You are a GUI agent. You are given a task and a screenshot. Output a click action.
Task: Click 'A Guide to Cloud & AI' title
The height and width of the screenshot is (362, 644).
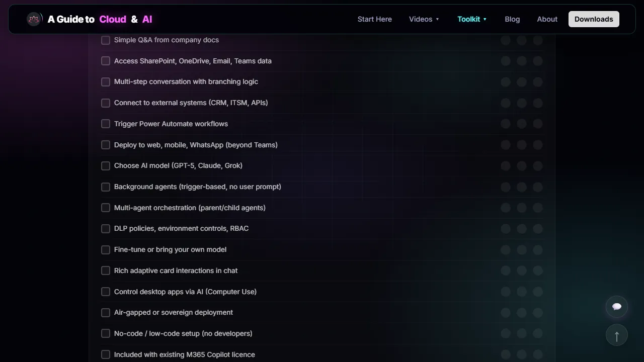tap(100, 19)
